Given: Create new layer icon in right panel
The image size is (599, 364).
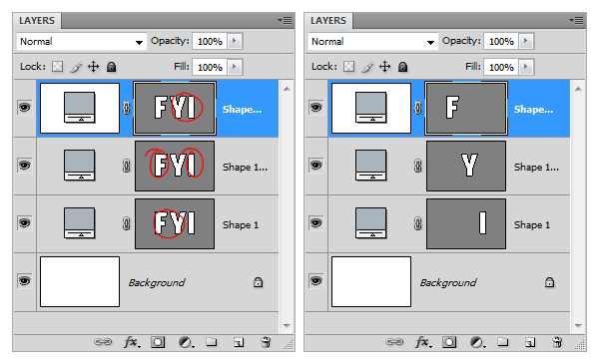Looking at the screenshot, I should tap(530, 342).
